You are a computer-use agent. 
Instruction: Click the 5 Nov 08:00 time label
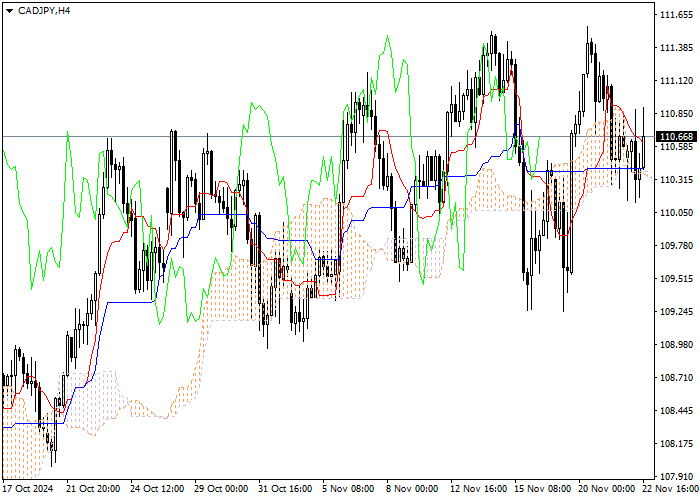point(348,489)
